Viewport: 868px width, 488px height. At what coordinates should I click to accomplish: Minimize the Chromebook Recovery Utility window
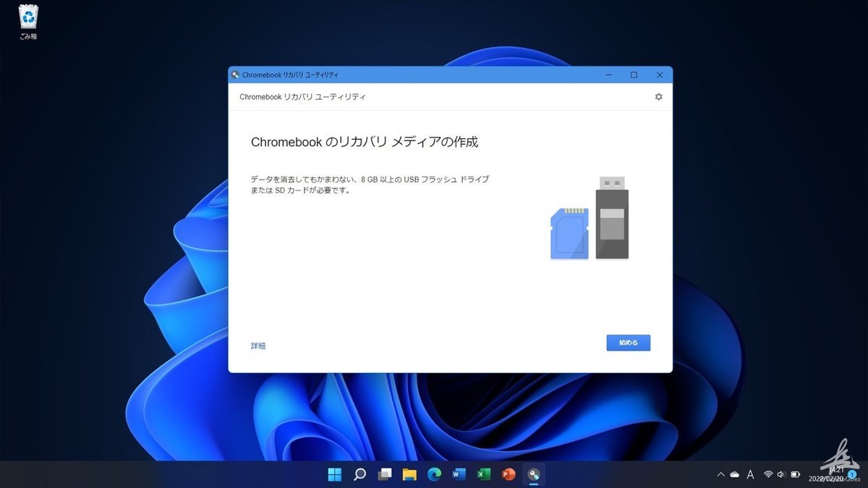608,75
